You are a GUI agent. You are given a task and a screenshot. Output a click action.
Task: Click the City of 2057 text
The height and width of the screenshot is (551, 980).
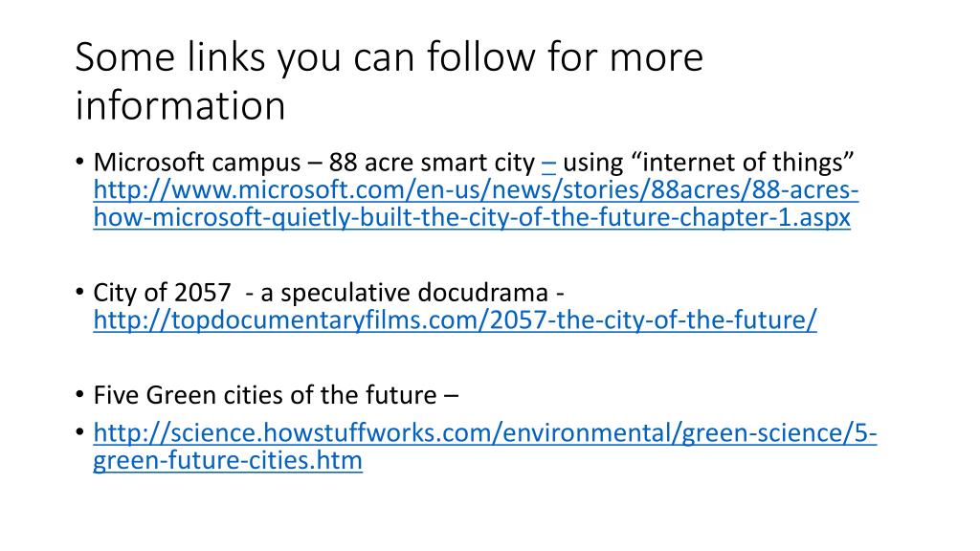point(162,293)
